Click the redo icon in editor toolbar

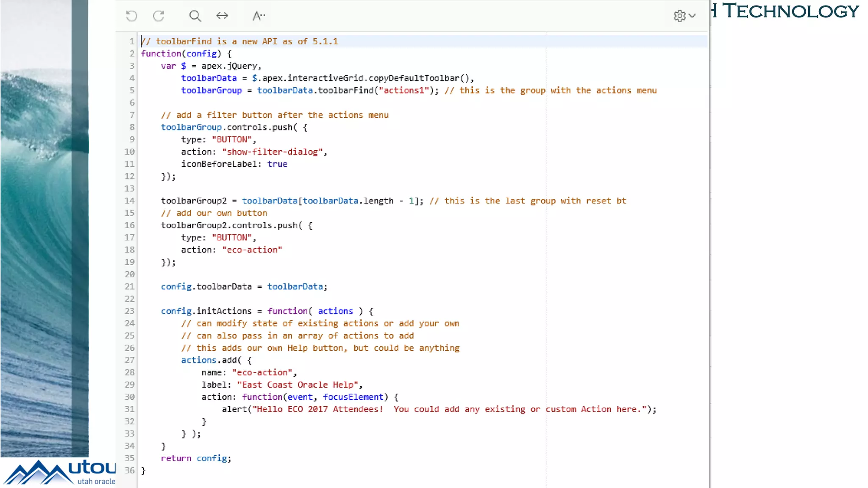159,16
